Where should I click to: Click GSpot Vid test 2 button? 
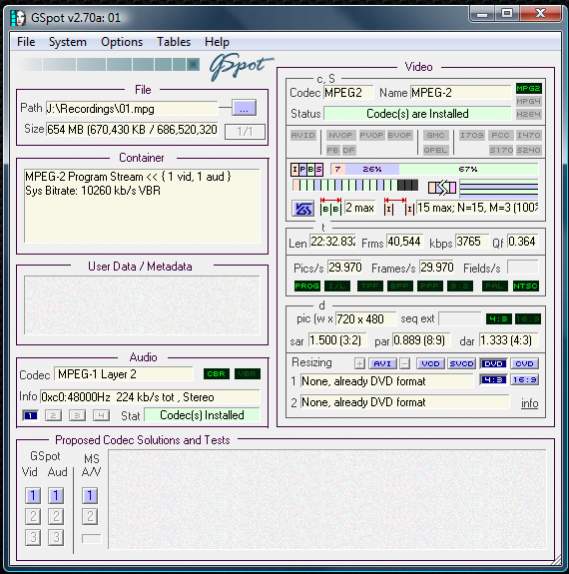[x=33, y=517]
